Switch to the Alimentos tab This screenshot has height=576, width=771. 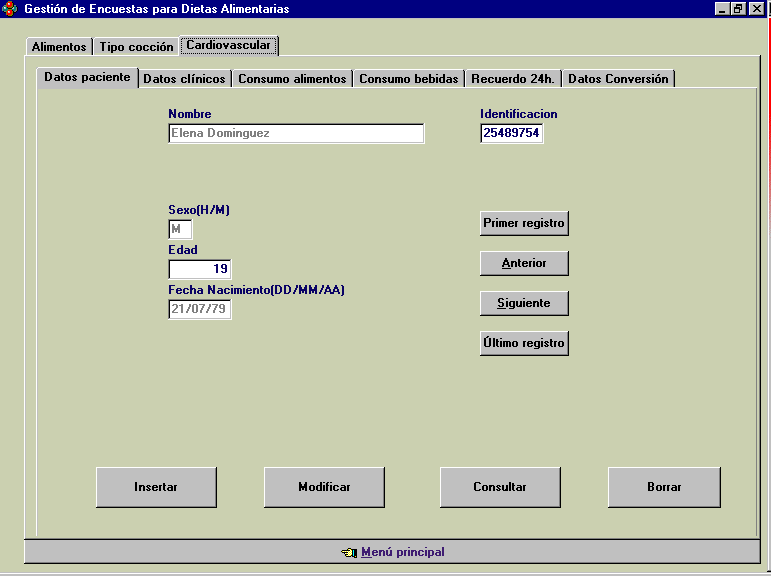click(x=59, y=47)
